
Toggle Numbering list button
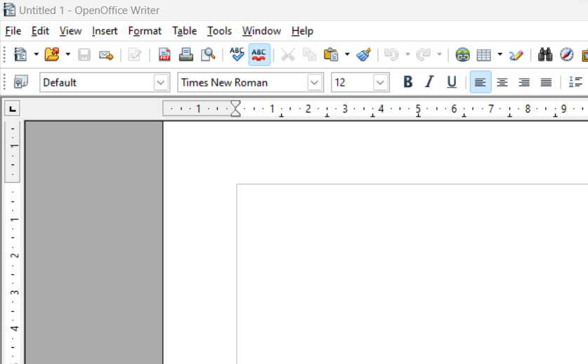pyautogui.click(x=575, y=82)
